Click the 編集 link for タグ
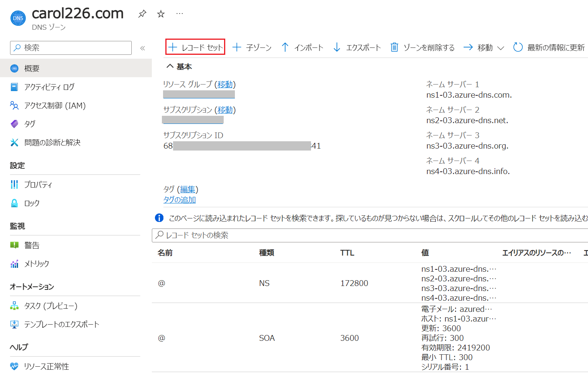The width and height of the screenshot is (588, 374). (x=187, y=189)
